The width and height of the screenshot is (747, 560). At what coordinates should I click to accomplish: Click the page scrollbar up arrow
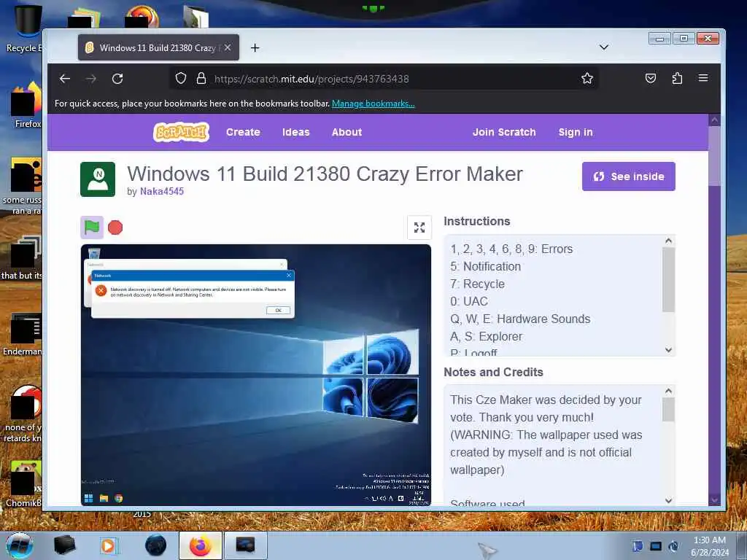tap(714, 120)
